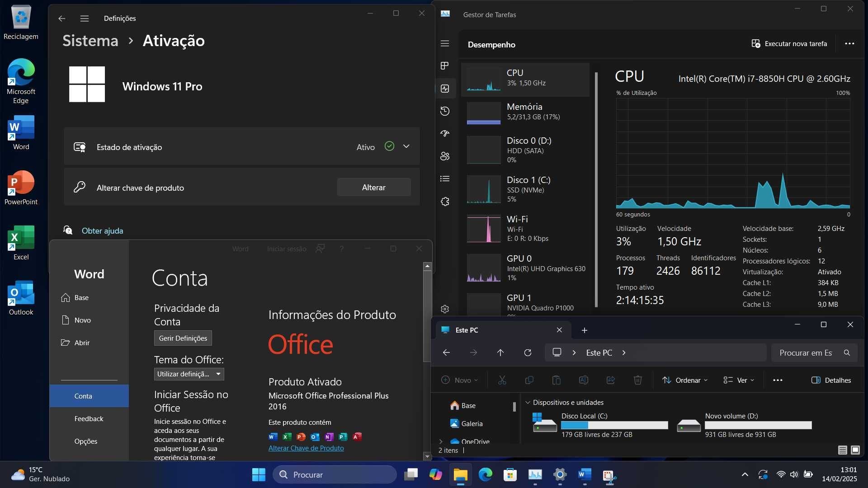Go back in Definições window
The height and width of the screenshot is (488, 868).
click(x=62, y=19)
